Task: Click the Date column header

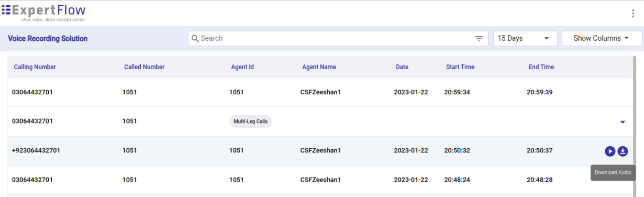Action: [402, 67]
